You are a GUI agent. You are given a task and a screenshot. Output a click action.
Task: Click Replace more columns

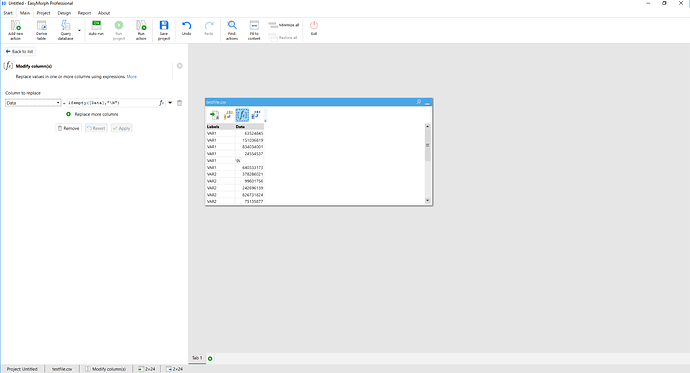(x=92, y=114)
